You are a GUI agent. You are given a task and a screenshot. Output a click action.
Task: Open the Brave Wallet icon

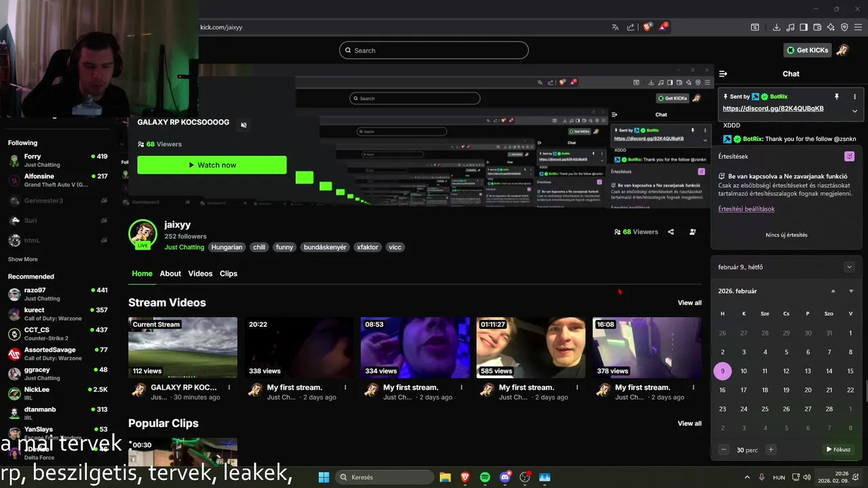817,27
